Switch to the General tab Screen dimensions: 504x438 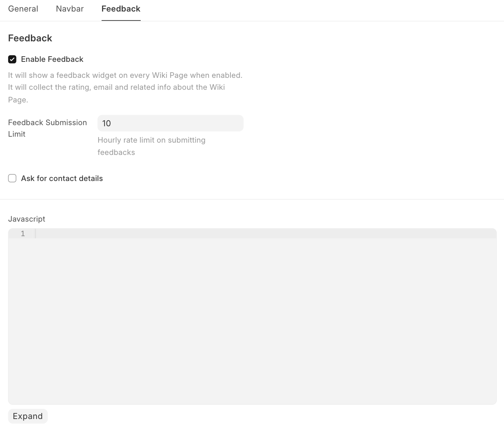coord(23,9)
